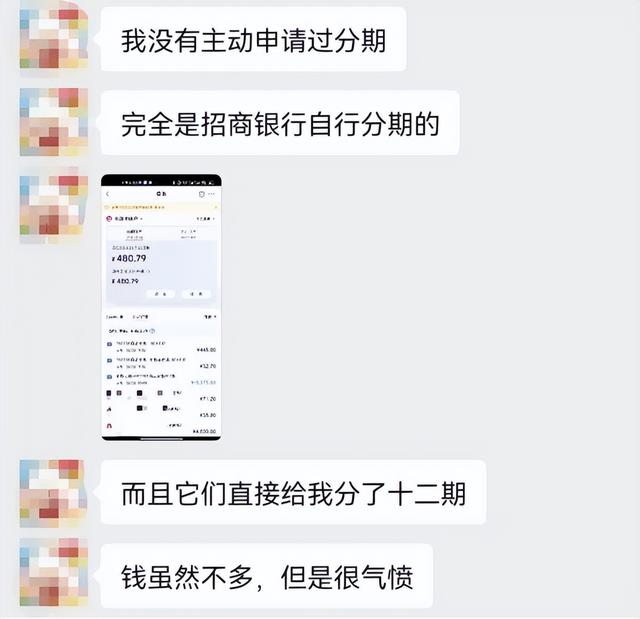The width and height of the screenshot is (640, 619).
Task: Open the avatar beside "我没有主动申请过分期"
Action: click(54, 38)
